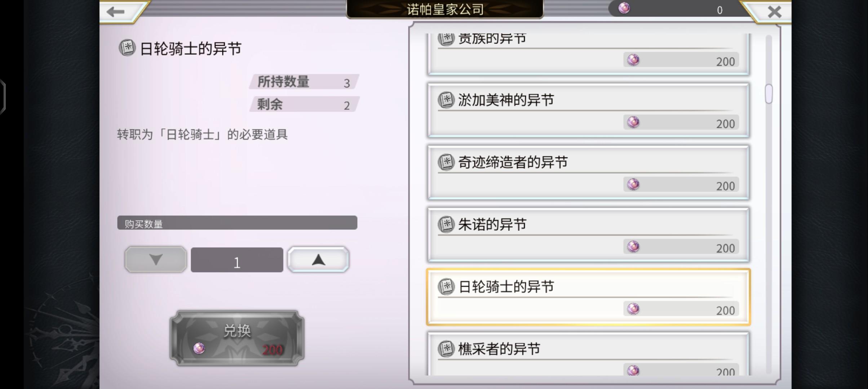
Task: Go back using the left arrow icon
Action: [x=116, y=12]
